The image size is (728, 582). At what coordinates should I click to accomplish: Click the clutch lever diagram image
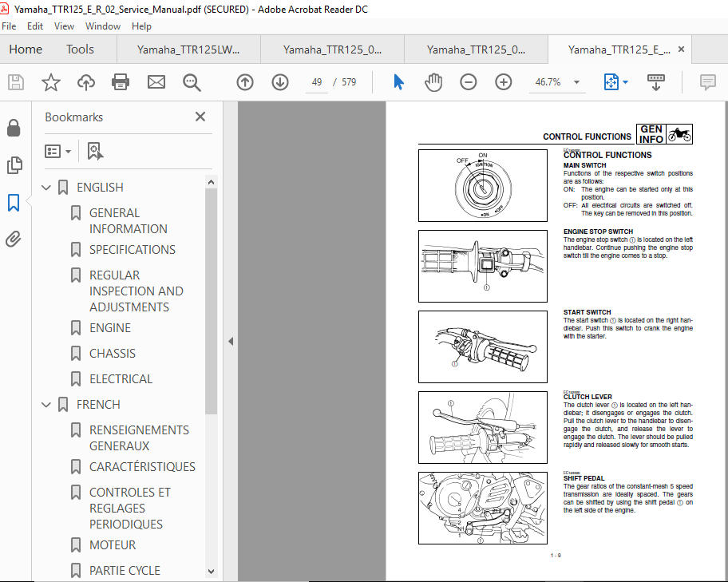point(482,427)
